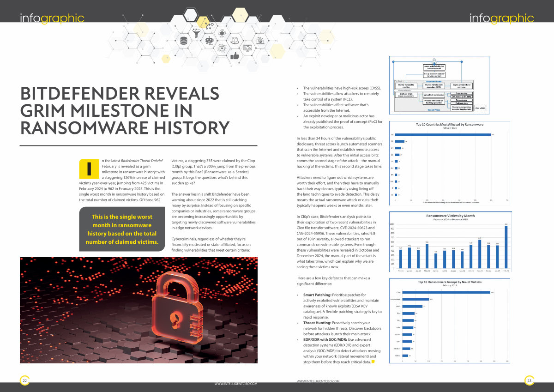The image size is (554, 392).
Task: Click the processor chip icon
Action: coord(221,48)
